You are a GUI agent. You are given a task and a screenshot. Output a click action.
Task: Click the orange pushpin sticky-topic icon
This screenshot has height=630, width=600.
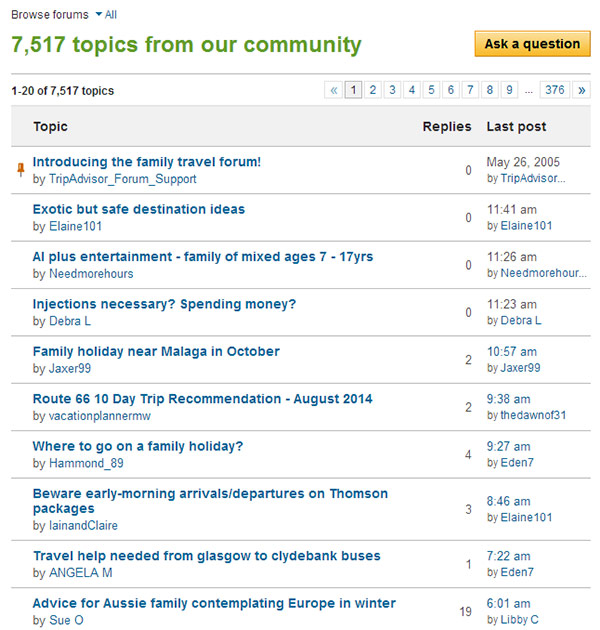point(20,170)
